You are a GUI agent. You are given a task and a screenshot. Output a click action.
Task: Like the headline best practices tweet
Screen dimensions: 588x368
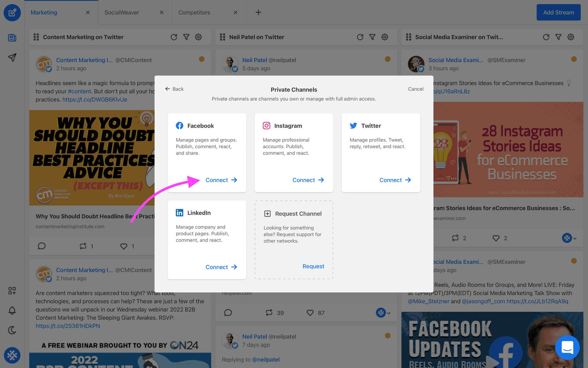point(124,246)
